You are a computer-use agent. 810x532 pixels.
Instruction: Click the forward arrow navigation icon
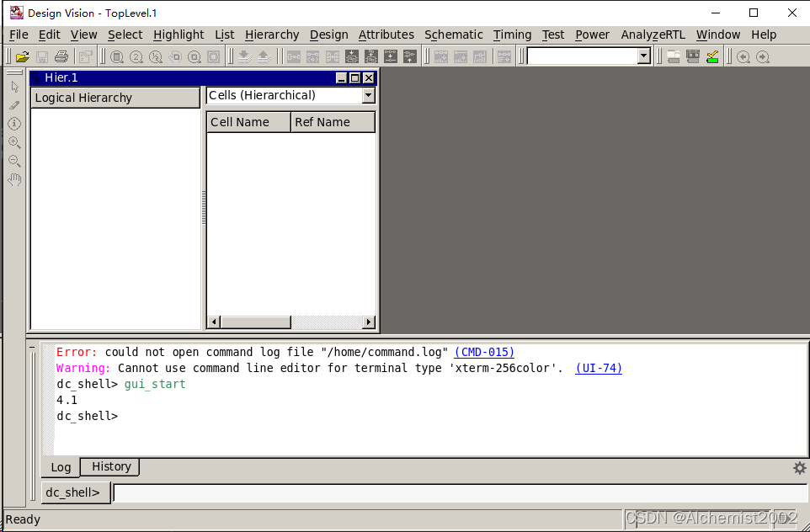(763, 56)
